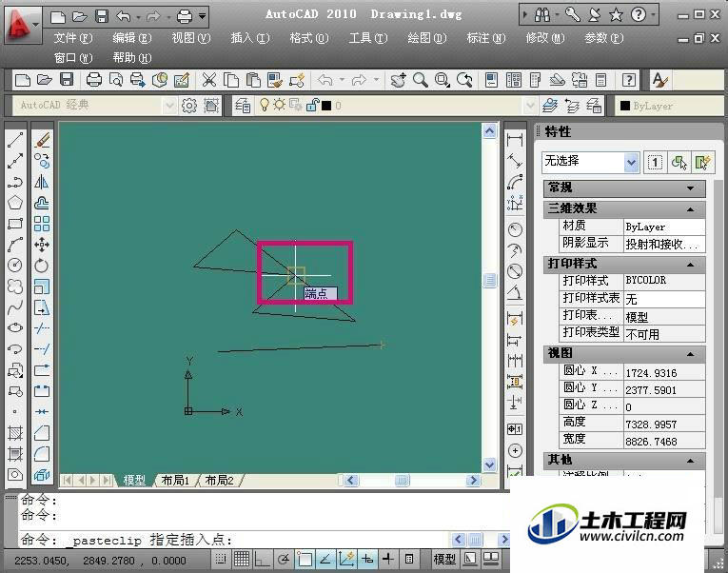Click the Aligned dimension tool

[x=515, y=161]
